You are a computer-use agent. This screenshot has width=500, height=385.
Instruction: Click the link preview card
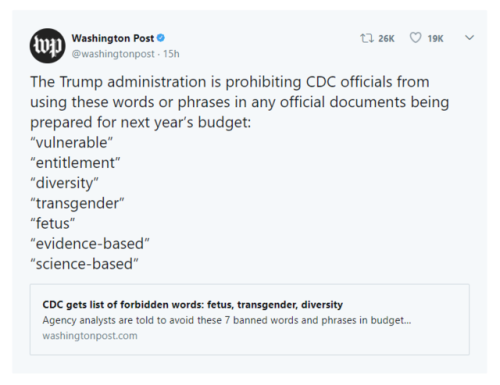250,319
